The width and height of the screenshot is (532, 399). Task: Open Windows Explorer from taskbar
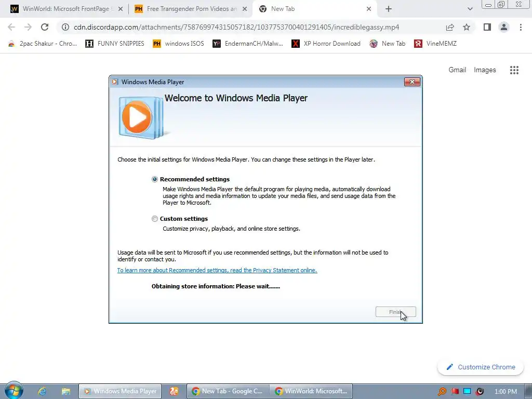65,391
